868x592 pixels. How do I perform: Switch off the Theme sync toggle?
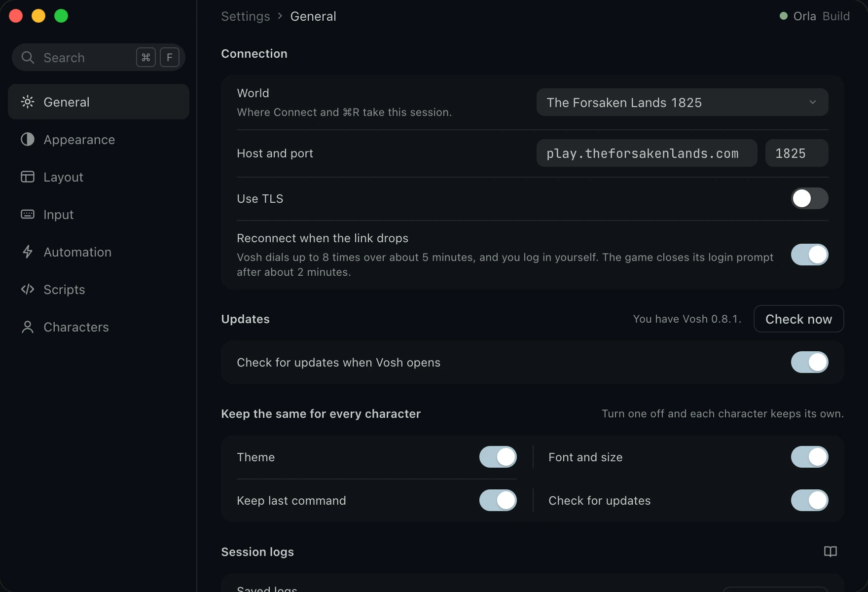click(x=498, y=457)
